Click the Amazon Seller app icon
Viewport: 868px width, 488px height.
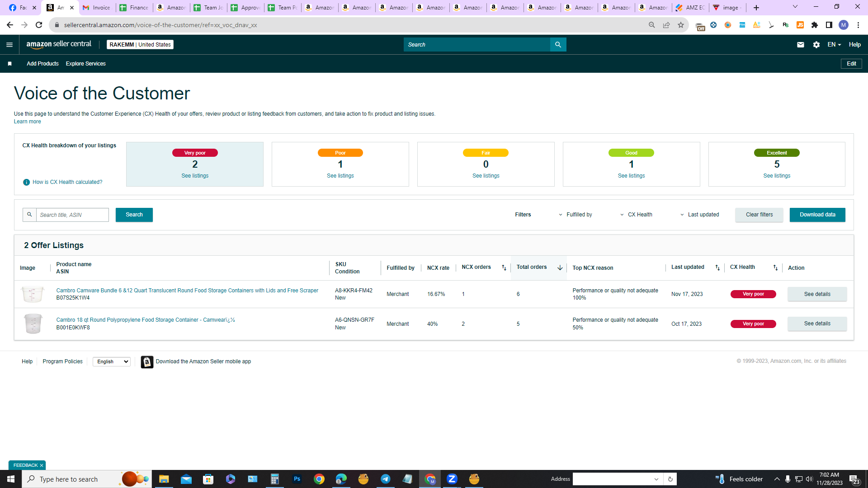pyautogui.click(x=147, y=361)
